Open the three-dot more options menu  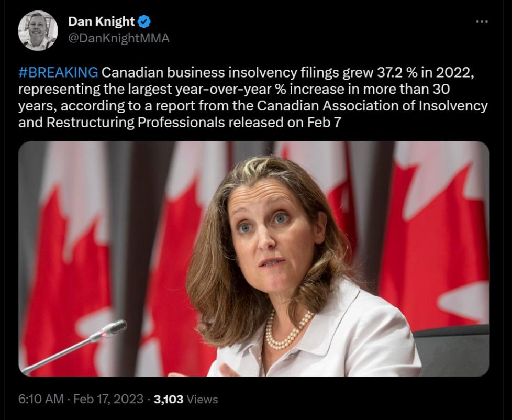click(481, 22)
